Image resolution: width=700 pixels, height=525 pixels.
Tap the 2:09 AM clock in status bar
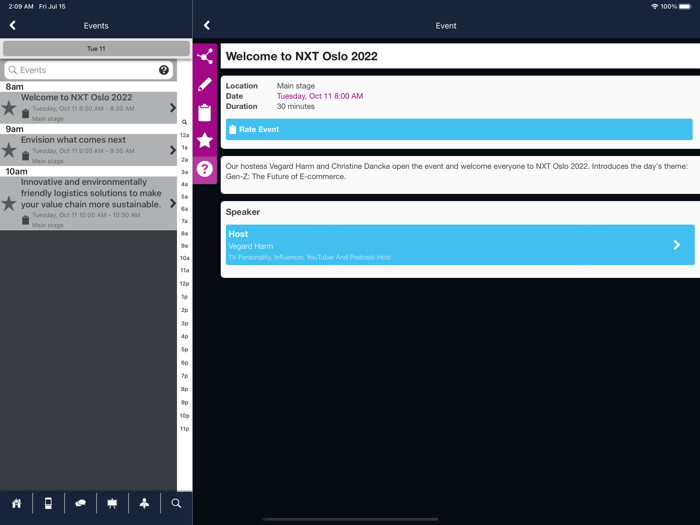click(x=21, y=6)
